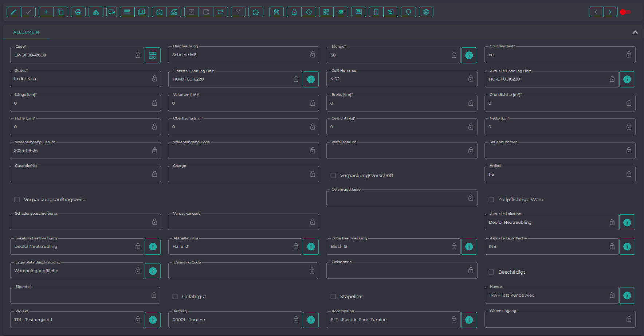Enable the Stapelbar checkbox
The height and width of the screenshot is (336, 644).
coord(333,297)
